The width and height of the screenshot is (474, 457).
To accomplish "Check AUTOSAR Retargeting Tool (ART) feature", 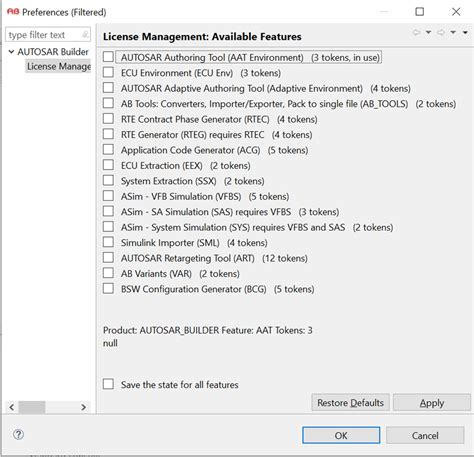I will (108, 257).
